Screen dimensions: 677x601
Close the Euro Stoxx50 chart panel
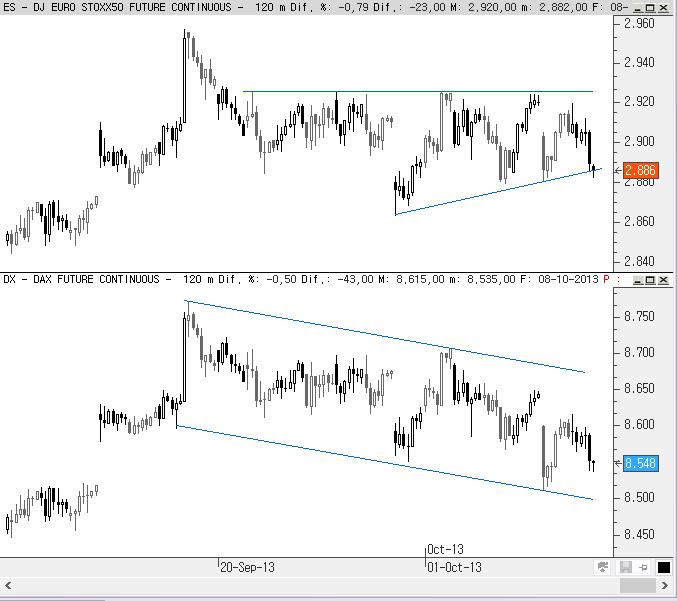663,7
